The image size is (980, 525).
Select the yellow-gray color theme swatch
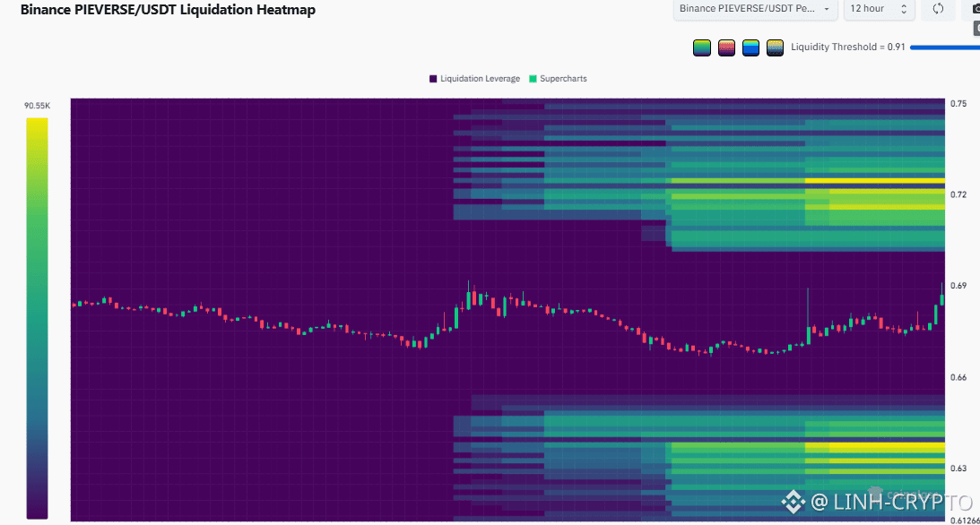pos(775,47)
